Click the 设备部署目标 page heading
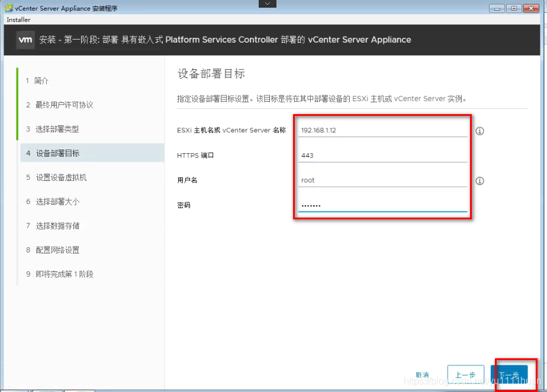This screenshot has height=392, width=547. pos(211,73)
